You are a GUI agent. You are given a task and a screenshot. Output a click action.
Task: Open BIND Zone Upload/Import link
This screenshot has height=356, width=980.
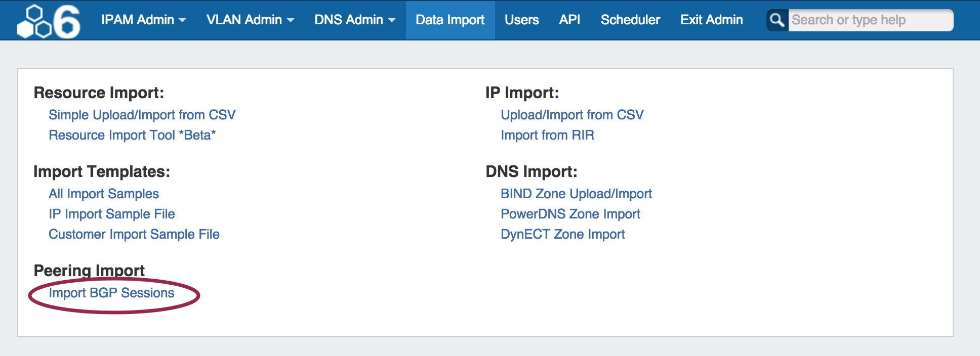[x=576, y=194]
